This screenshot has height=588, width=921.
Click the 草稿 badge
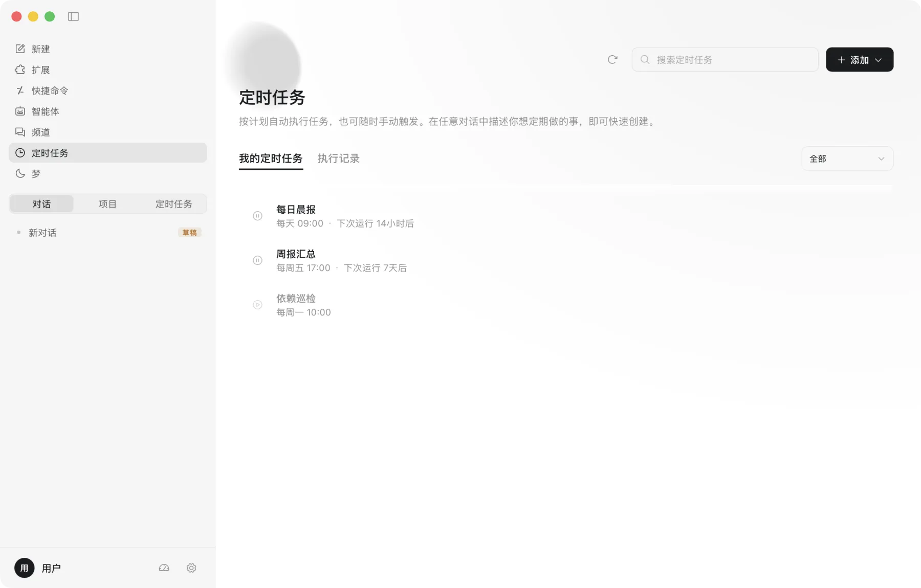coord(189,233)
